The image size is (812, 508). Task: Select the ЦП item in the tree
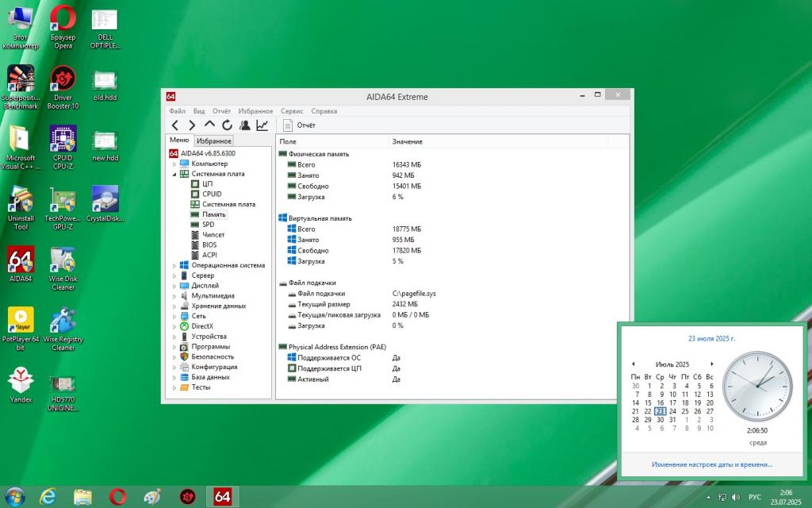point(207,183)
